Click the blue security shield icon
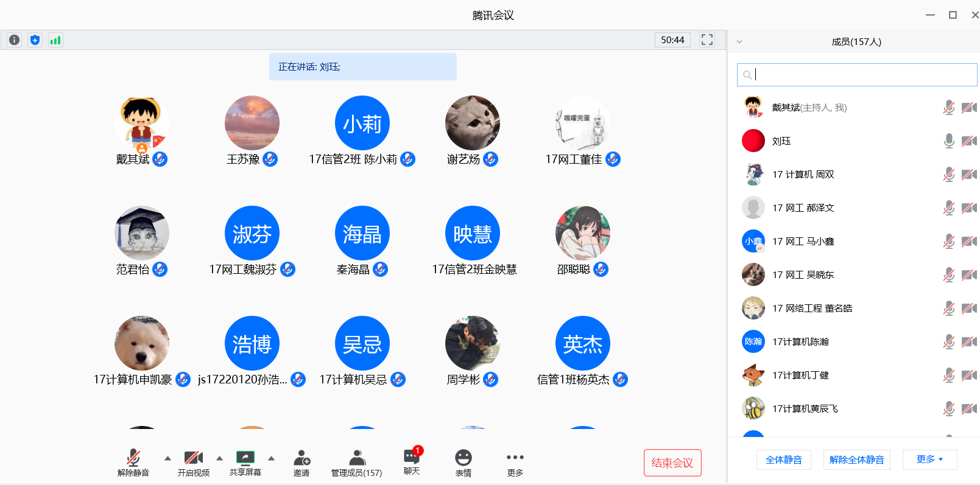 point(35,40)
